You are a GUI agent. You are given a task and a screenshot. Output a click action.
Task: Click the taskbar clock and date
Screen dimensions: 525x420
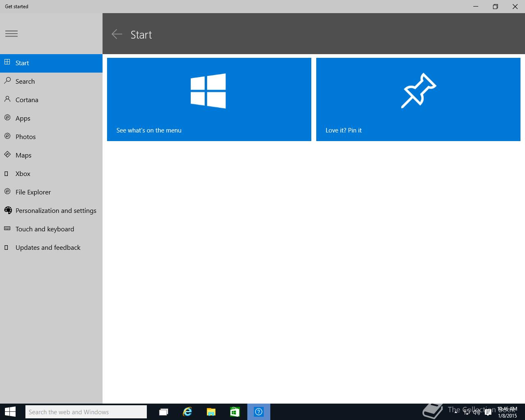pyautogui.click(x=507, y=412)
